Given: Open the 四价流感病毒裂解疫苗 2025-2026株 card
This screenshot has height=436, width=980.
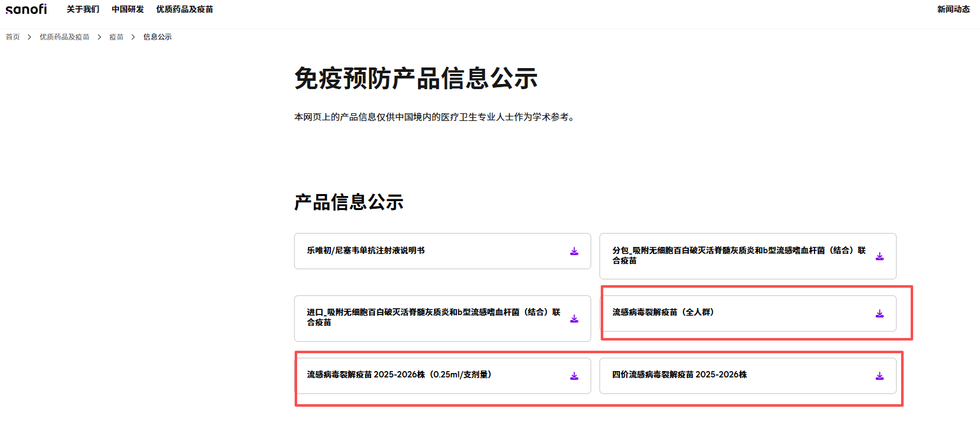Looking at the screenshot, I should click(748, 376).
